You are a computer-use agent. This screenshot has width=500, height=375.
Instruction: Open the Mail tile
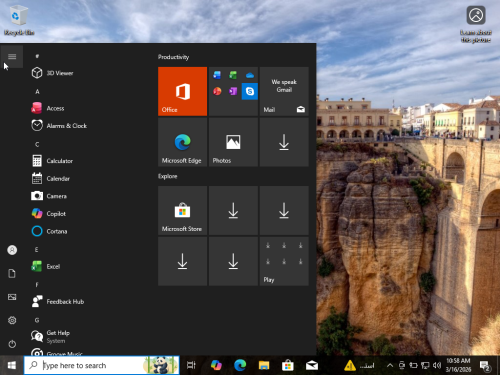[x=284, y=91]
